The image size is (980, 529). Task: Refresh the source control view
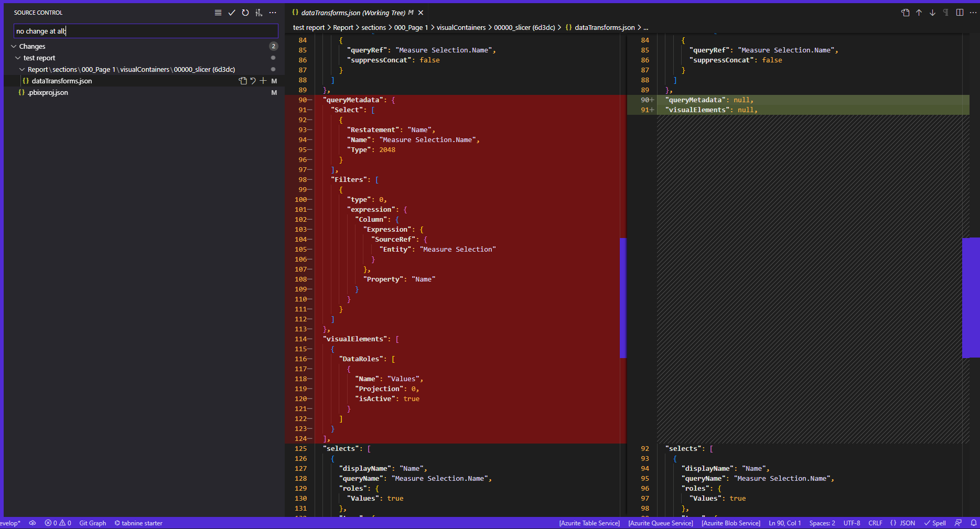(x=245, y=13)
